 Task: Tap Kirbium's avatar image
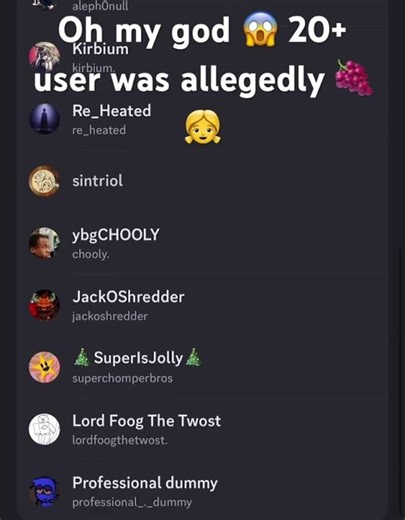(44, 57)
